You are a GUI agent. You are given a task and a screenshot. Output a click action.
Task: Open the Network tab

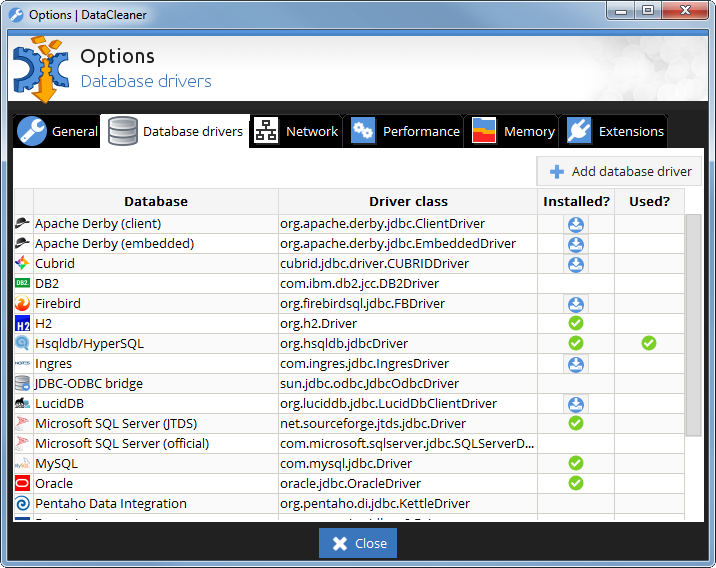click(x=296, y=131)
